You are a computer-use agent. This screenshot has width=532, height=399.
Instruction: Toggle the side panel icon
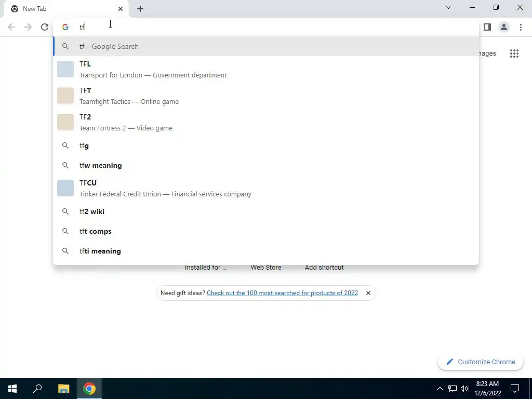tap(487, 27)
